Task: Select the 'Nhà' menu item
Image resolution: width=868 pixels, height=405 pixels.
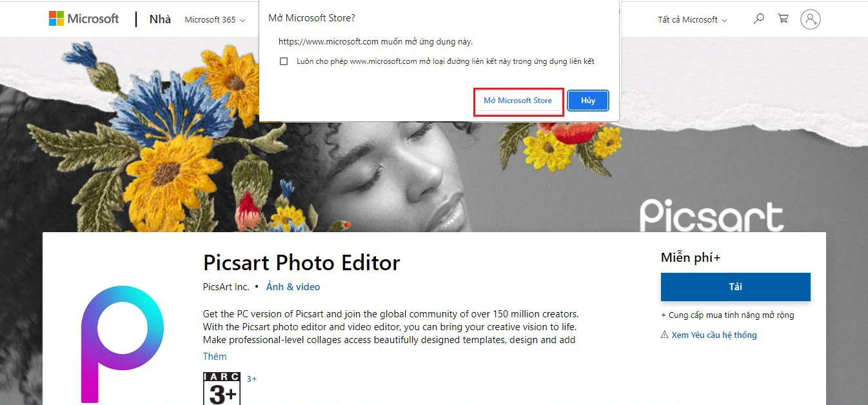Action: click(159, 19)
